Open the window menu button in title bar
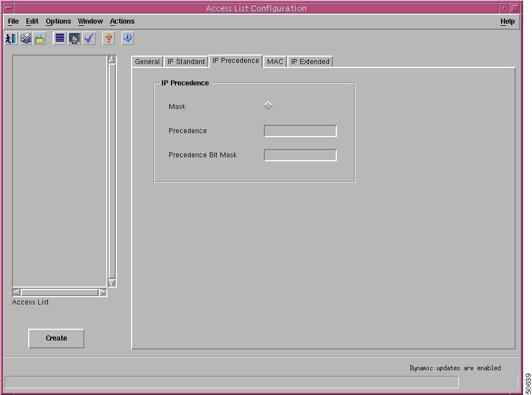 click(8, 8)
